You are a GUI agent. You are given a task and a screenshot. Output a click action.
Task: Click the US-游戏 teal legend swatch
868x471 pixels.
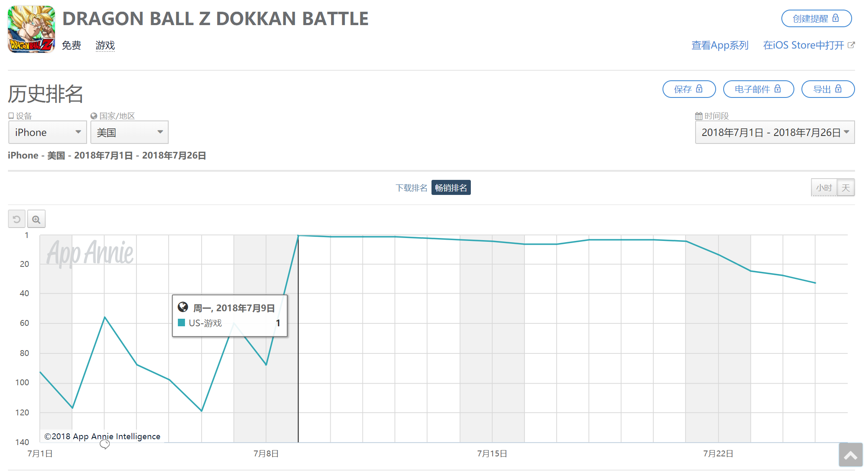click(182, 323)
